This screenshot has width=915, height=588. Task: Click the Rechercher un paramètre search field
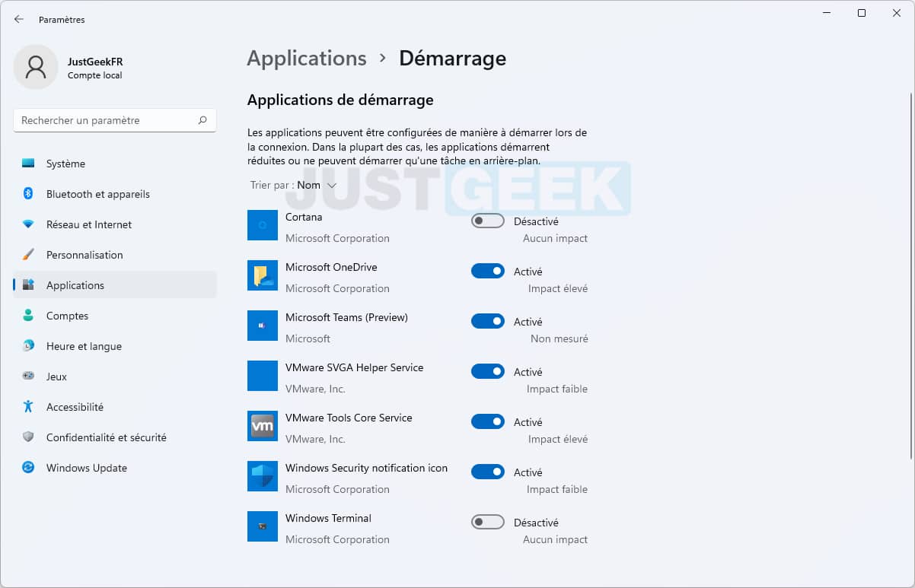(115, 120)
